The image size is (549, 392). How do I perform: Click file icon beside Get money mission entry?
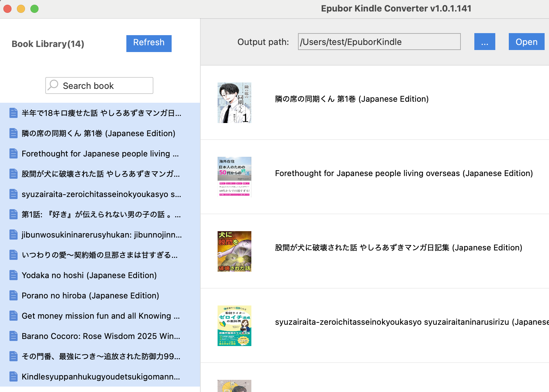14,316
